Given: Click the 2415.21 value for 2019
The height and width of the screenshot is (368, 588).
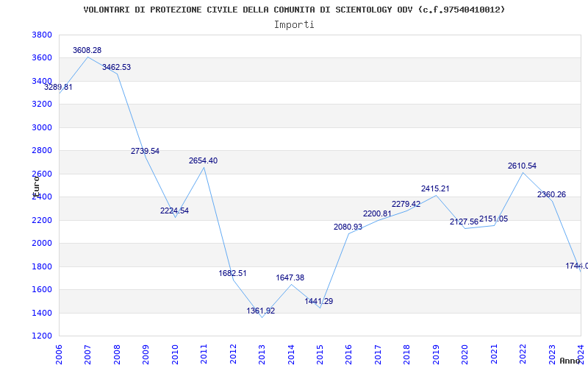Looking at the screenshot, I should tap(435, 188).
